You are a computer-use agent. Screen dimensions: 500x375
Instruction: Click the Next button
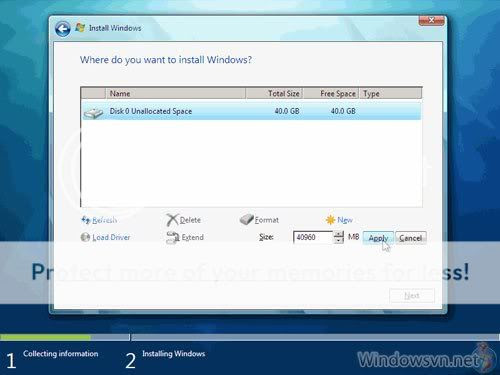(412, 296)
